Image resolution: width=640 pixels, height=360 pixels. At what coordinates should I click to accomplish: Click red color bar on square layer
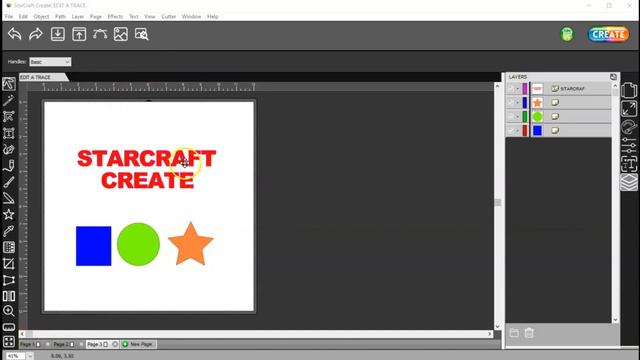click(x=525, y=130)
